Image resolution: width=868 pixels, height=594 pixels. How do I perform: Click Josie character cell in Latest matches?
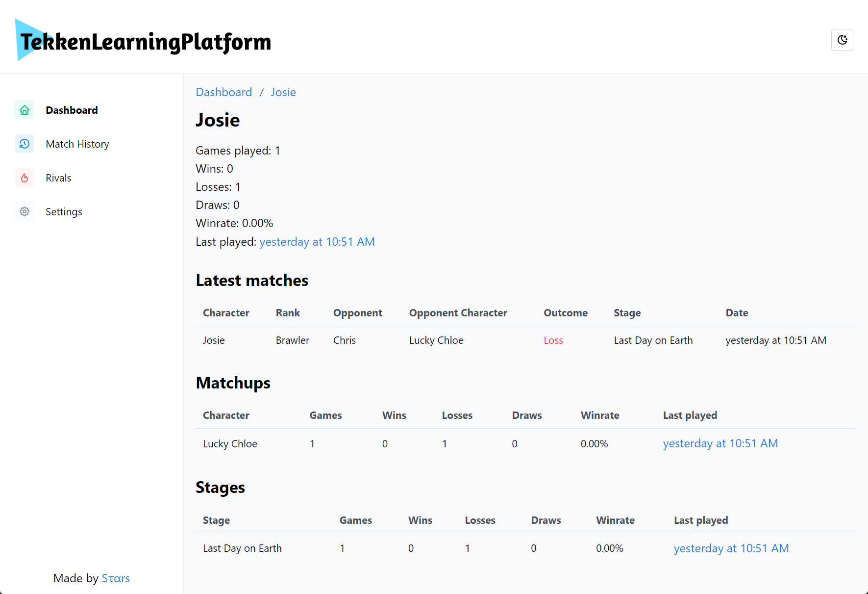click(214, 340)
